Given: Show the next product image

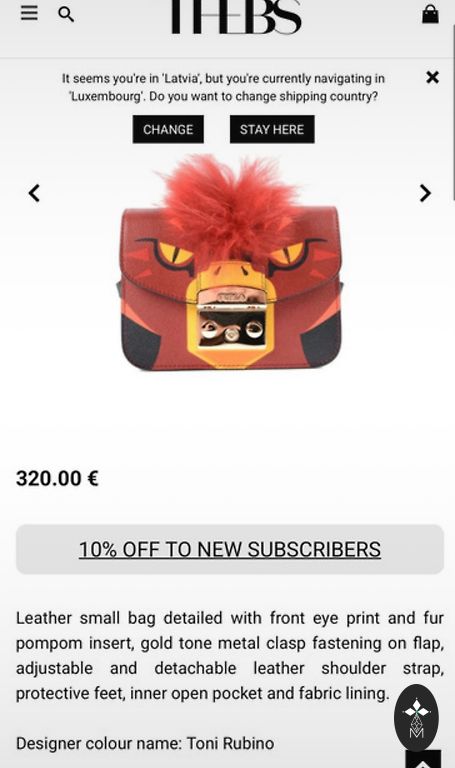Looking at the screenshot, I should tap(425, 193).
